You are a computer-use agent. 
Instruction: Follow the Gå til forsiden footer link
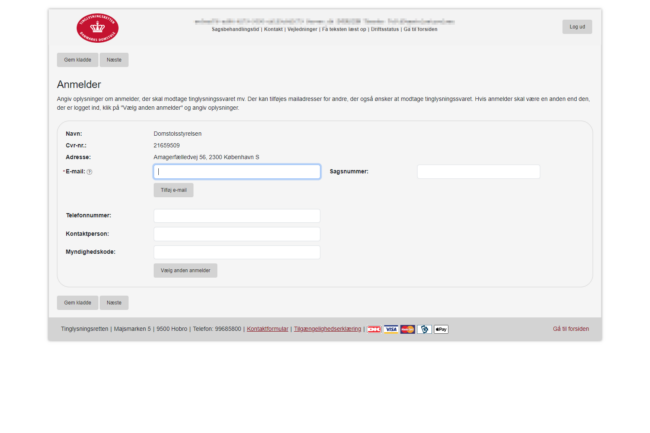(x=571, y=329)
